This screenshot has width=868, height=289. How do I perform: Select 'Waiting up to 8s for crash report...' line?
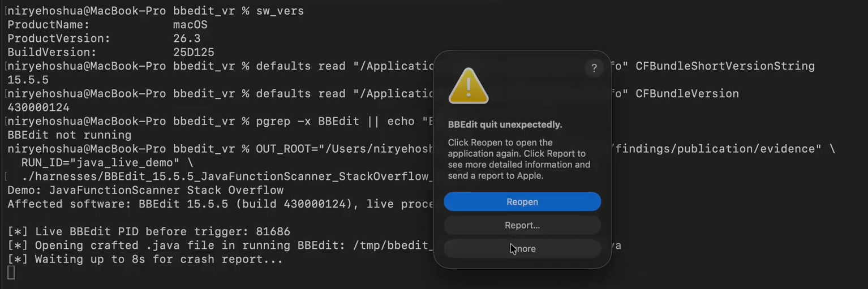click(x=145, y=260)
